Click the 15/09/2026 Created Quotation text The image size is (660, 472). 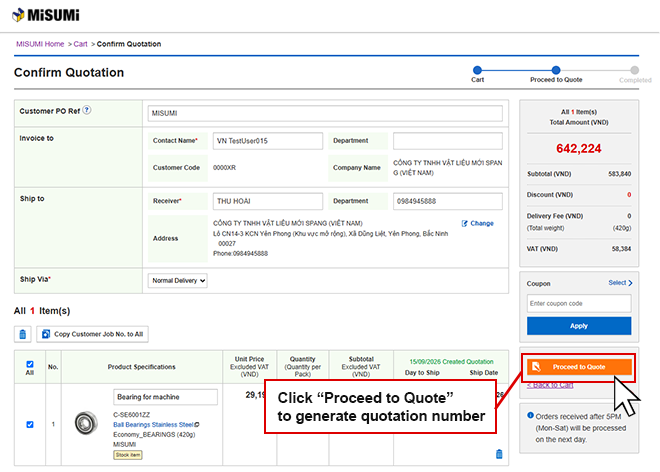(451, 362)
